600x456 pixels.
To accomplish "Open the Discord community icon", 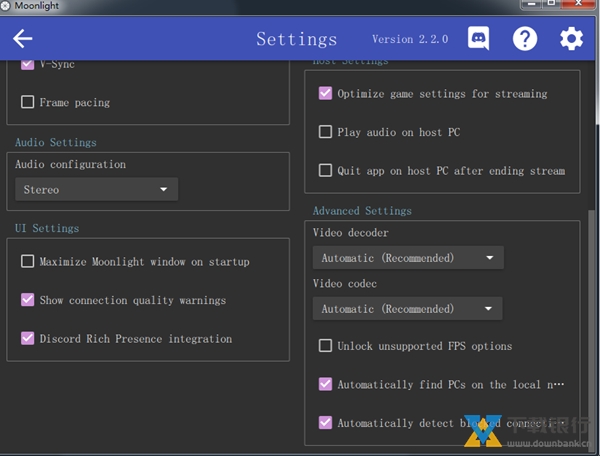I will pos(479,39).
